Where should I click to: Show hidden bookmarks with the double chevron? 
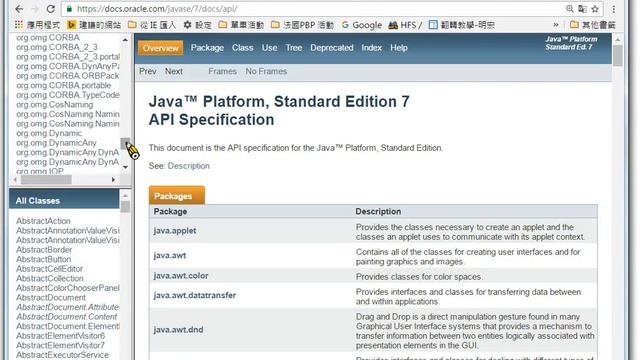556,25
